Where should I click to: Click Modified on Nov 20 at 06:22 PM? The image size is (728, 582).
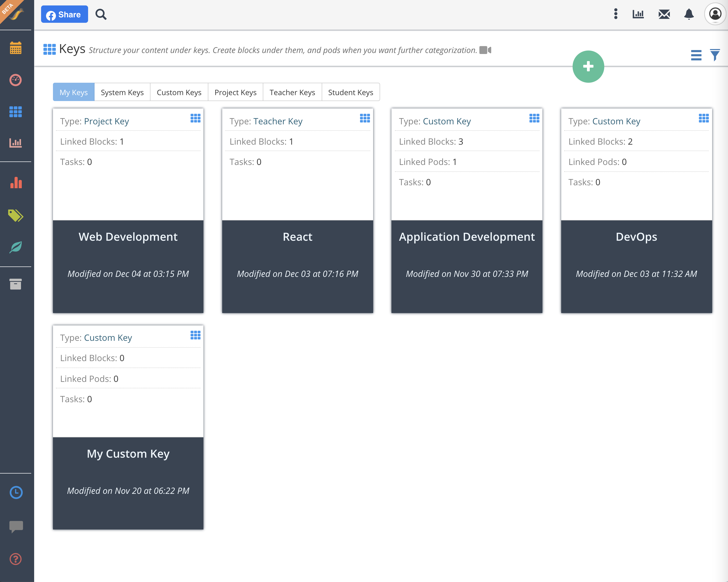coord(128,490)
